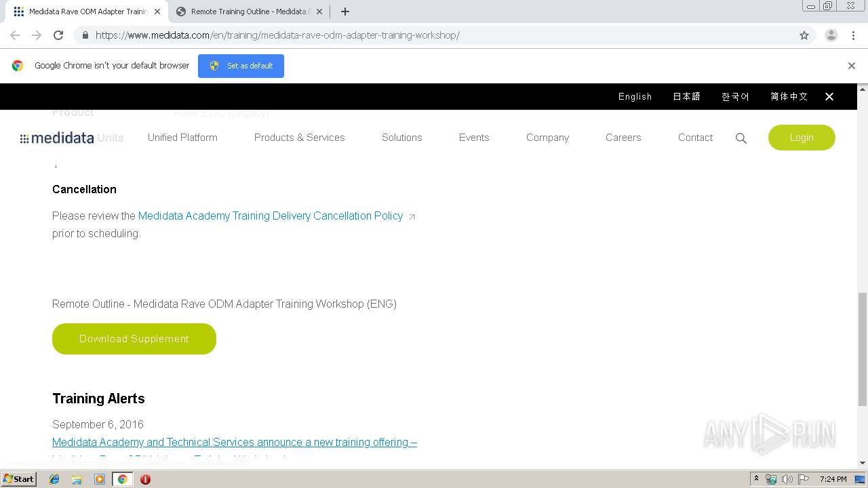Click scrollbar up arrow
Image resolution: width=868 pixels, height=488 pixels.
coord(863,89)
